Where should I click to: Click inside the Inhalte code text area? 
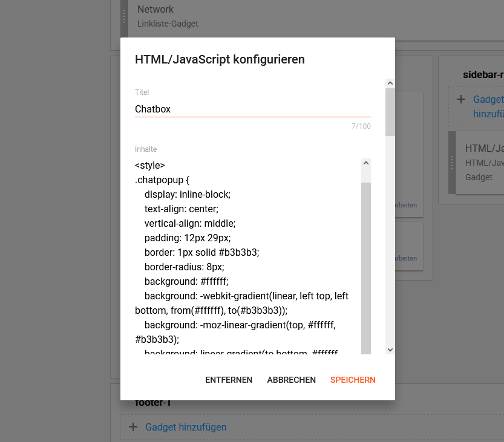(x=242, y=254)
